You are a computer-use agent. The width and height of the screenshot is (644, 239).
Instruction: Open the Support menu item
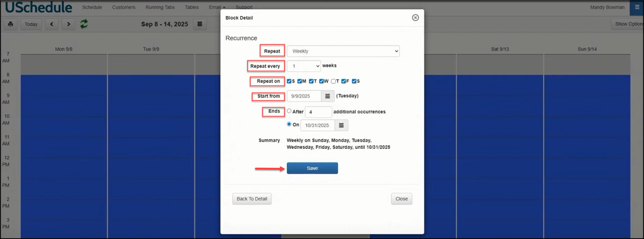244,7
